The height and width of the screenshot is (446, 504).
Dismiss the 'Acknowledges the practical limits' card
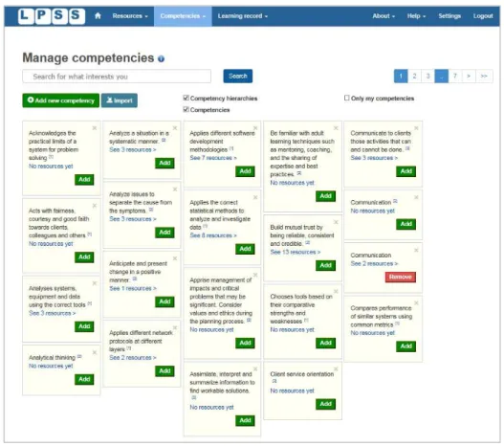click(95, 128)
